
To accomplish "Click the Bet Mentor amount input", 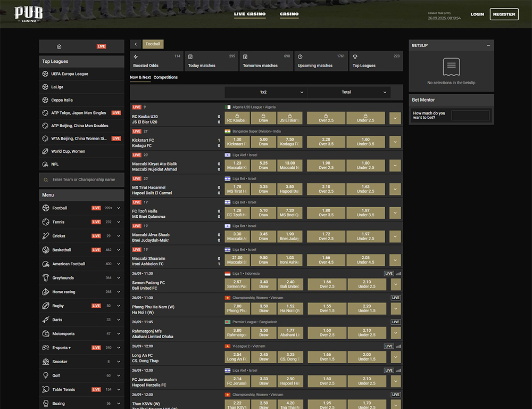I will (470, 116).
